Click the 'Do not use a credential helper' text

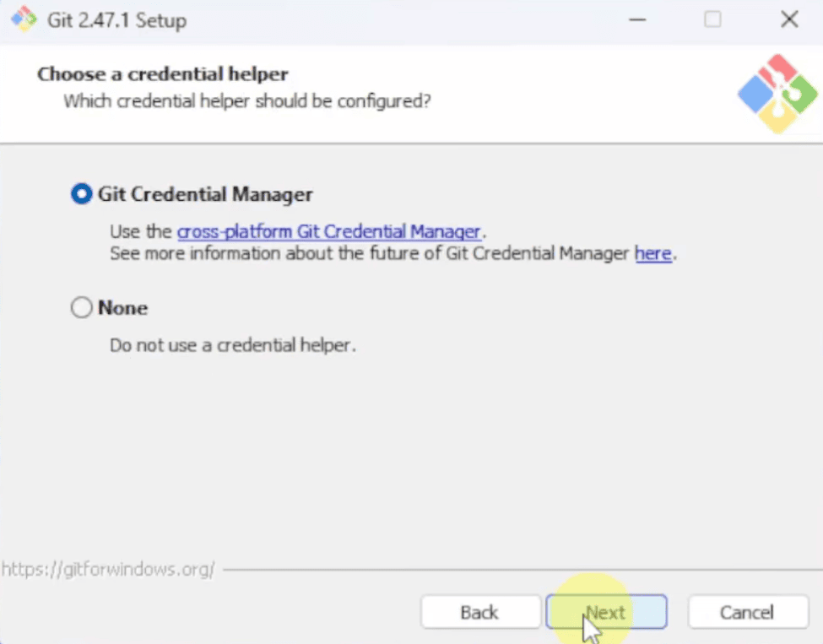coord(233,345)
